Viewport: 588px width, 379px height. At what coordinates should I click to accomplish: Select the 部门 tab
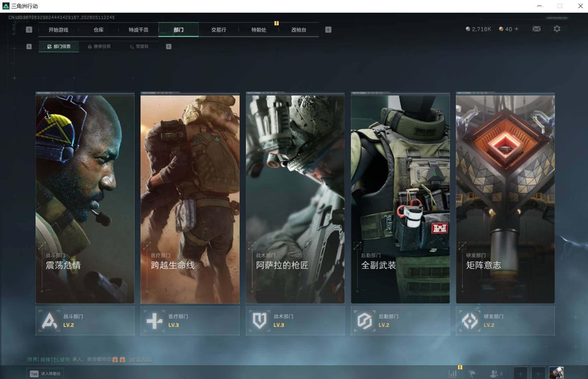point(179,30)
